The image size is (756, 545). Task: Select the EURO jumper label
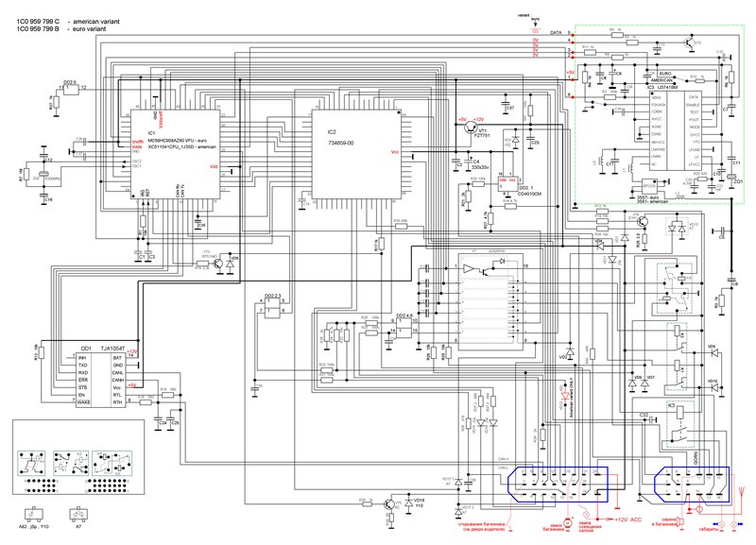click(x=665, y=74)
